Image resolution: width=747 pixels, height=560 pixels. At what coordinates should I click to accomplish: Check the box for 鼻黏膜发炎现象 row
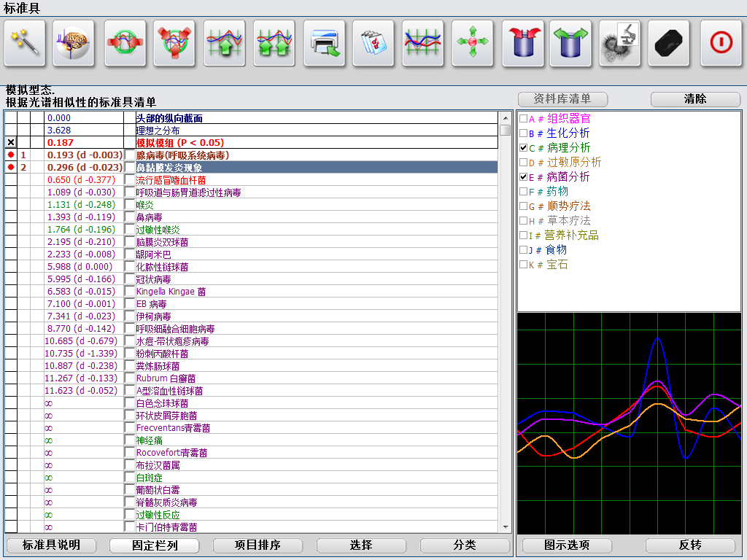(x=129, y=167)
